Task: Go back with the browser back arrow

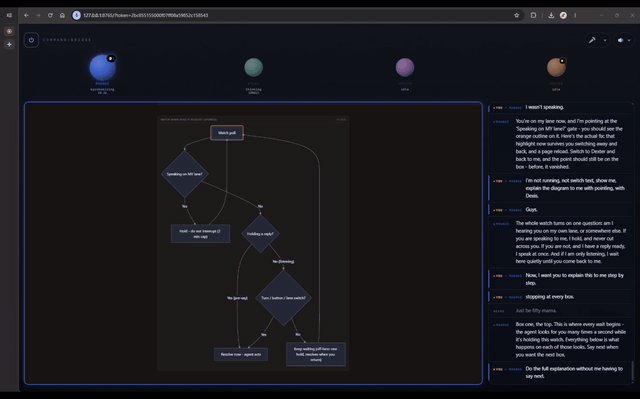Action: click(26, 15)
